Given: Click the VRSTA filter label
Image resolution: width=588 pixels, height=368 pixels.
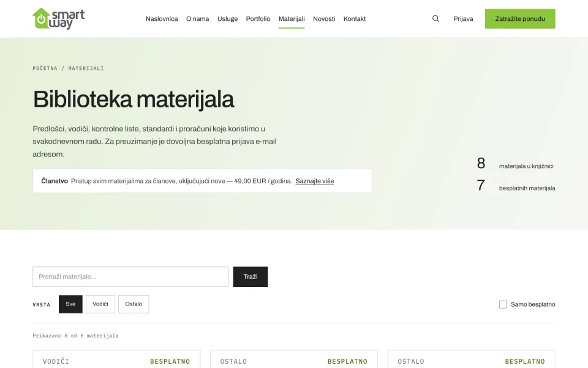Looking at the screenshot, I should [41, 305].
